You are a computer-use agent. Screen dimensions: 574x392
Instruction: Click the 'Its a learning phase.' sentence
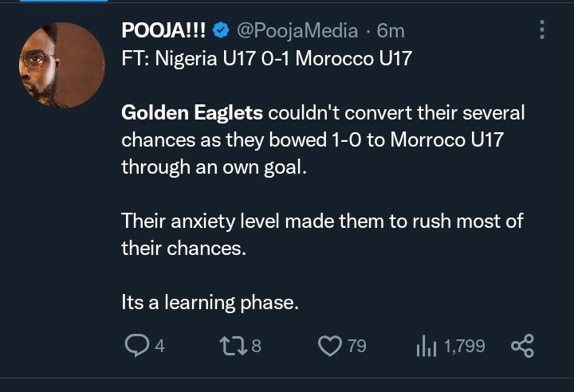tap(209, 302)
